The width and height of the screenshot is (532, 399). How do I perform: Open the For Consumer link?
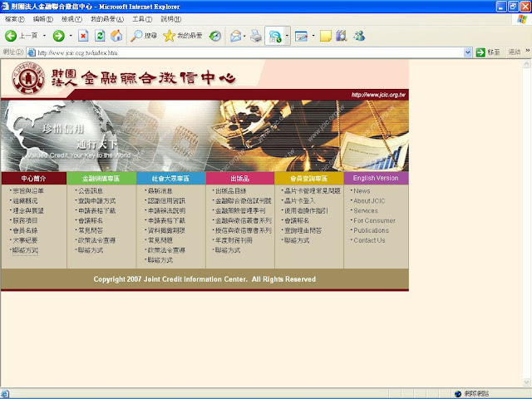pyautogui.click(x=374, y=220)
